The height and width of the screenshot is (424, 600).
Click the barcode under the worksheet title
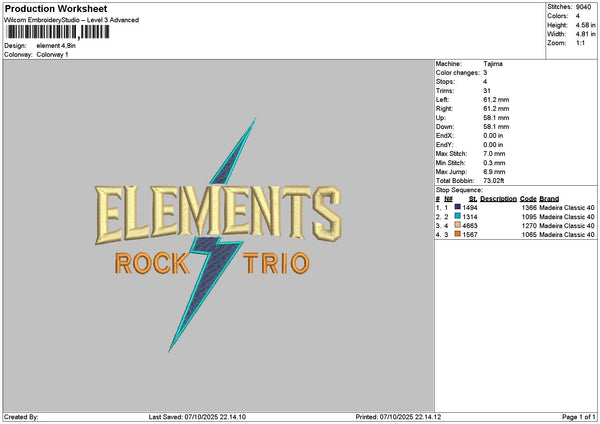click(x=58, y=32)
